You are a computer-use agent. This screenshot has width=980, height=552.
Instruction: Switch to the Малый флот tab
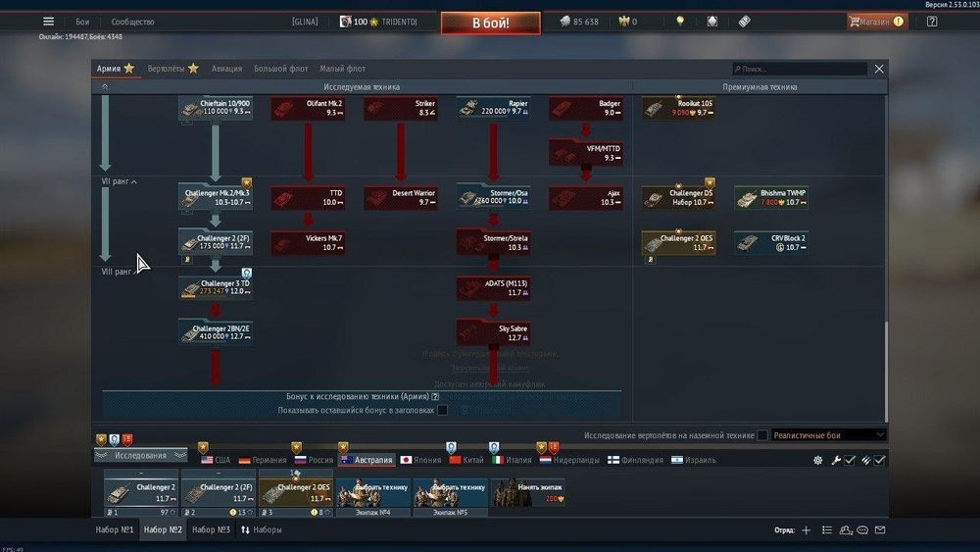tap(342, 68)
